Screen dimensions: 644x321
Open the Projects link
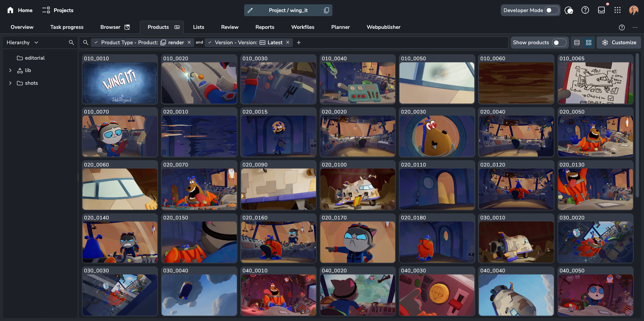(58, 10)
